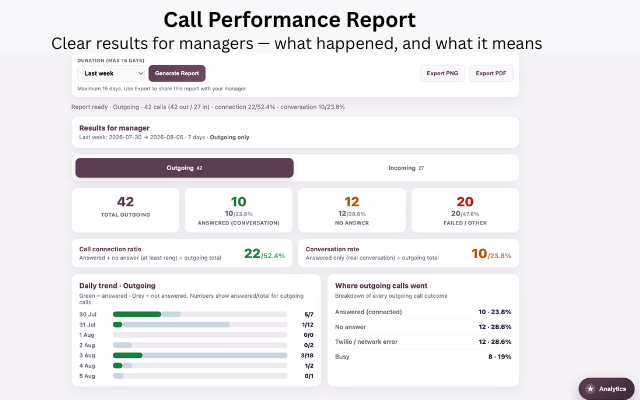Viewport: 640px width, 400px height.
Task: Select the Answered (Conversation) 10 card
Action: tap(238, 210)
